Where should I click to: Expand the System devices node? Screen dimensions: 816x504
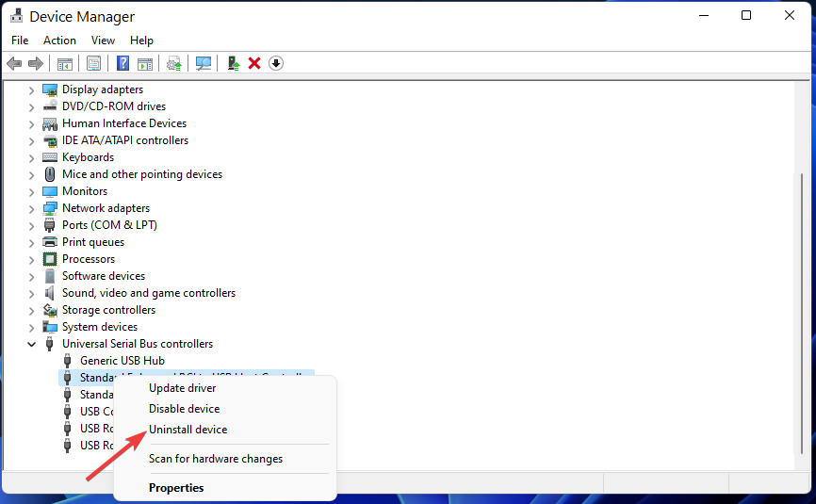(31, 328)
